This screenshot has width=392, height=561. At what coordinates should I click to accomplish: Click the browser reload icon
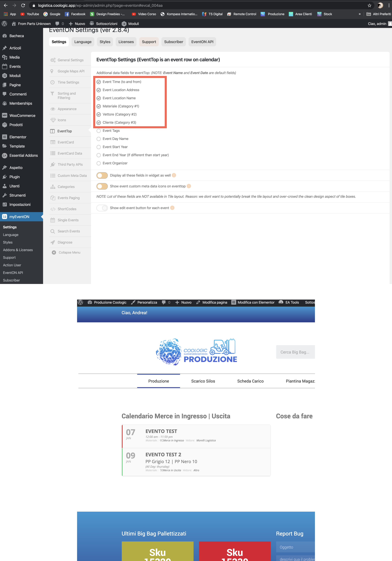pyautogui.click(x=23, y=5)
